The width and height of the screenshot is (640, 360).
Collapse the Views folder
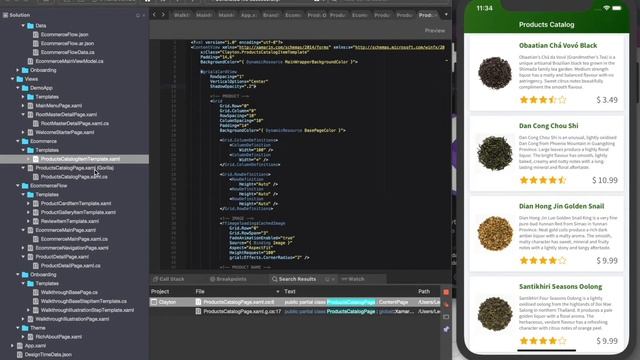pos(13,79)
